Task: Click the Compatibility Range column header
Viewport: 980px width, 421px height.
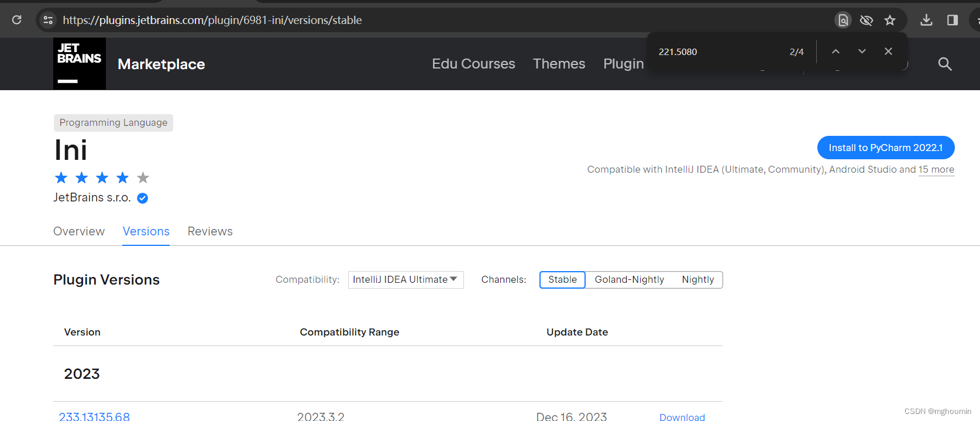Action: (x=350, y=332)
